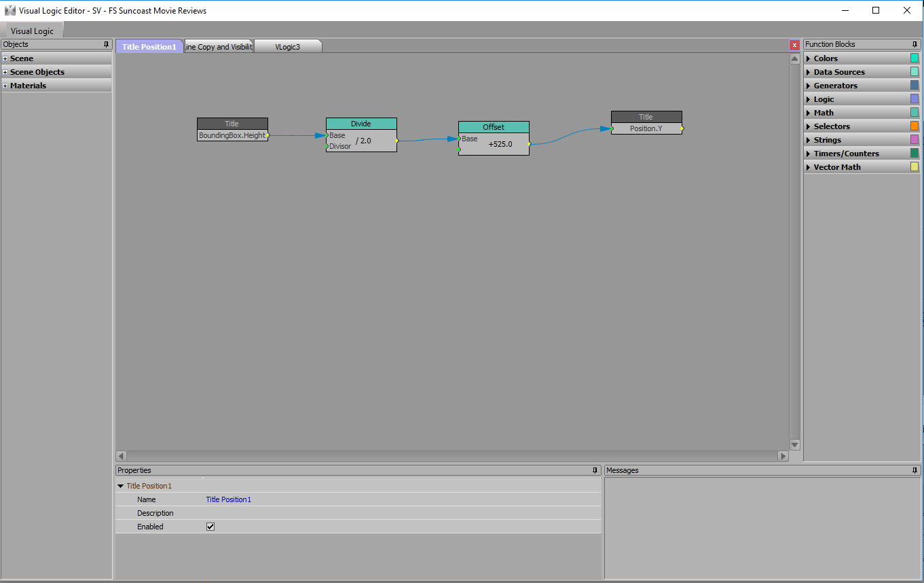Click the canvas scroll left arrow
The height and width of the screenshot is (583, 924).
pos(122,456)
